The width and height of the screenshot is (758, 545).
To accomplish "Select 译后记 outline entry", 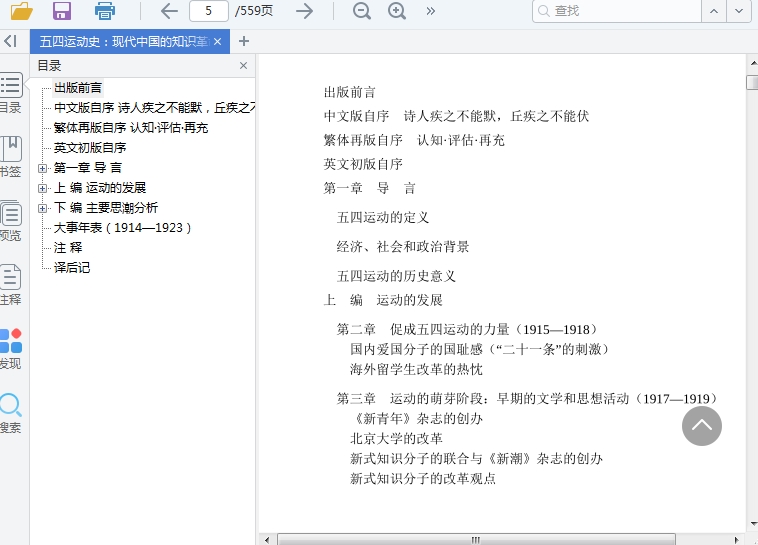I will click(72, 267).
